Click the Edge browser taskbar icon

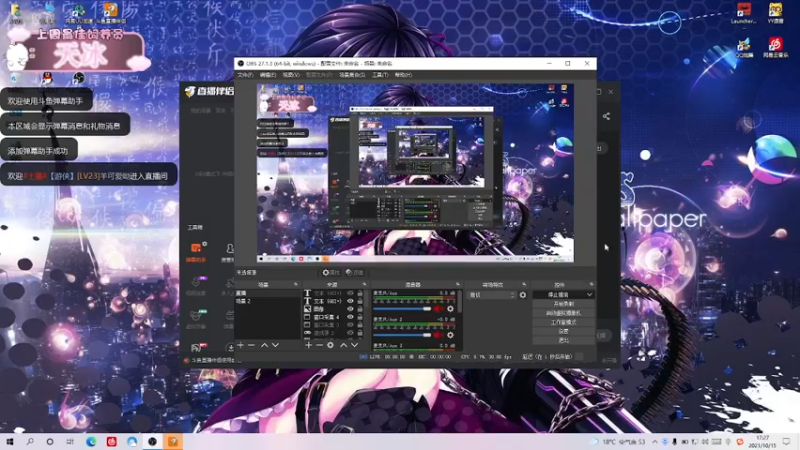(x=91, y=441)
